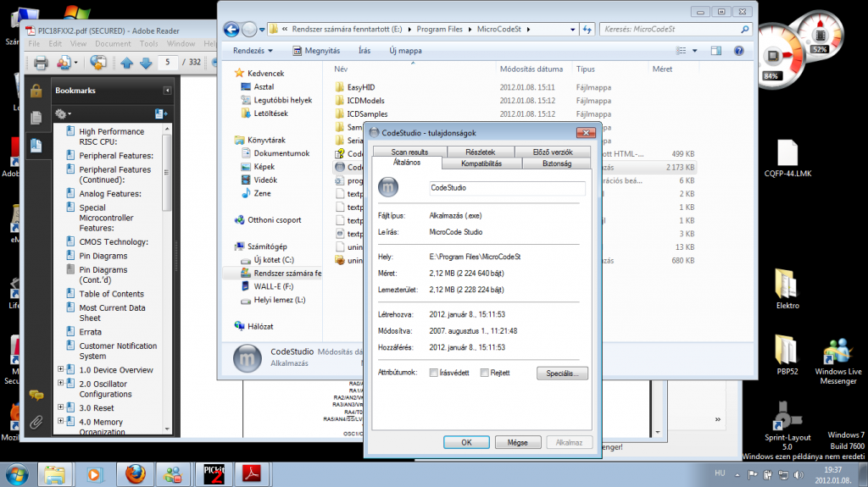Open the Document menu in Adobe Reader

[x=113, y=44]
